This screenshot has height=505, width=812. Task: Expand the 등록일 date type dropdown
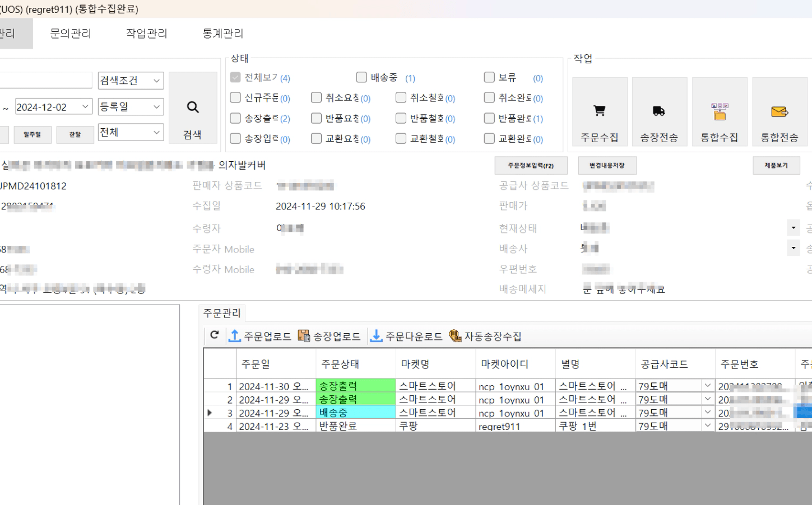tap(131, 106)
